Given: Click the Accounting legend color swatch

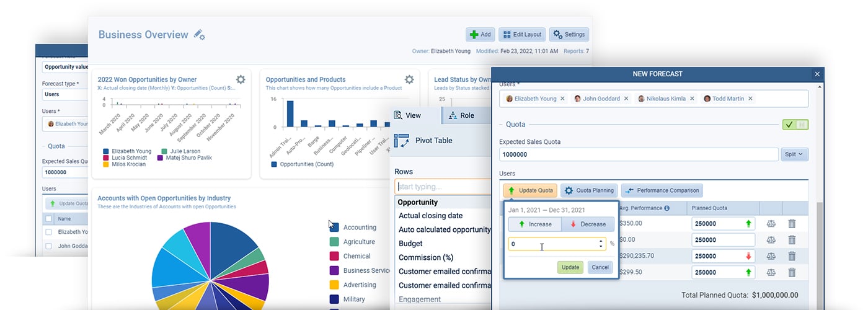Looking at the screenshot, I should click(x=334, y=227).
